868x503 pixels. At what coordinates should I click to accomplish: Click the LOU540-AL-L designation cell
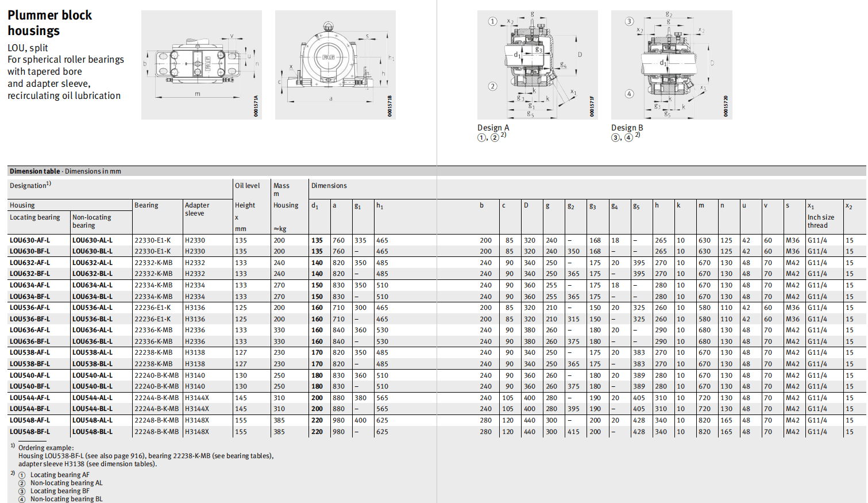pyautogui.click(x=92, y=375)
